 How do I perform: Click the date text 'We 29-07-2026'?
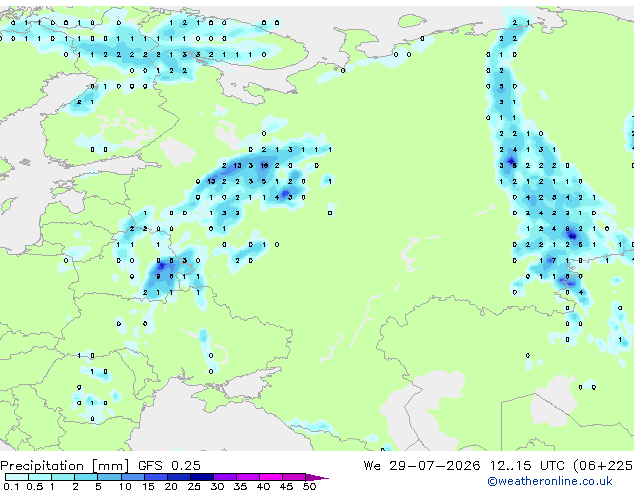pos(422,466)
